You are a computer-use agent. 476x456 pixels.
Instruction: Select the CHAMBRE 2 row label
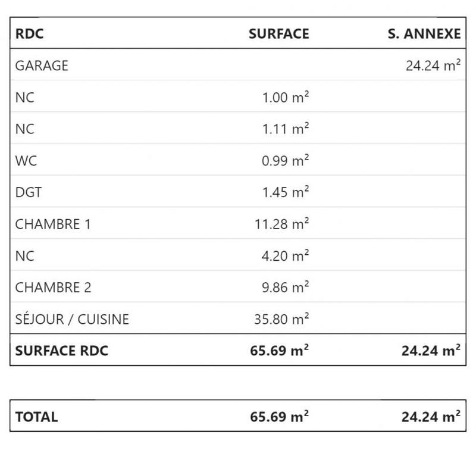[53, 288]
